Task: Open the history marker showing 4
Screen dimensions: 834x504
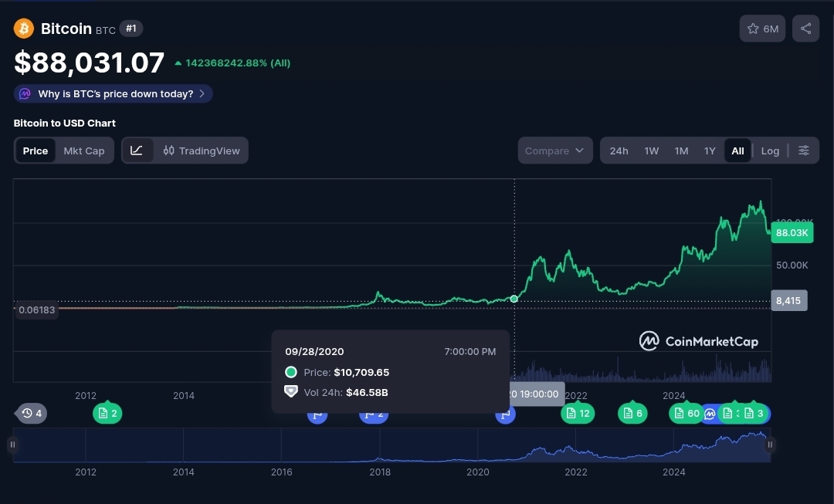Action: coord(32,413)
